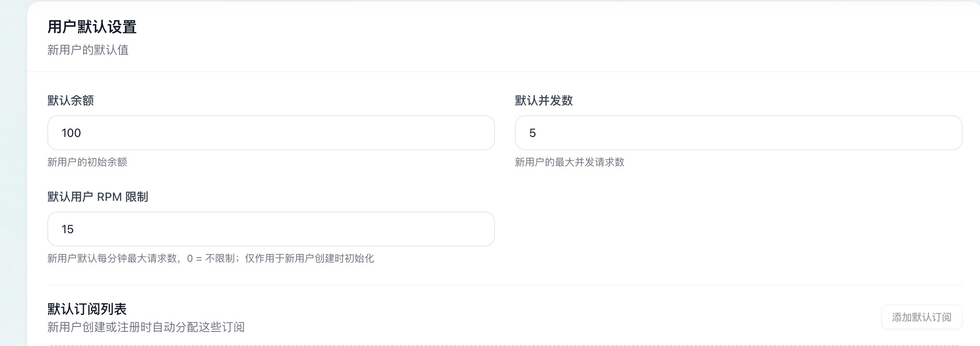Click the 用户默认设置 heading
The height and width of the screenshot is (346, 980).
[x=92, y=27]
